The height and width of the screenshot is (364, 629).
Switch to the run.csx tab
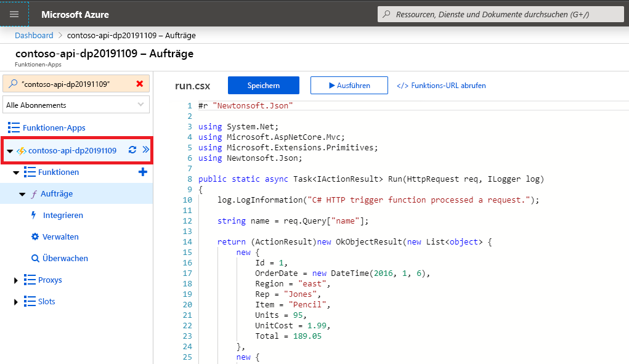pyautogui.click(x=193, y=86)
